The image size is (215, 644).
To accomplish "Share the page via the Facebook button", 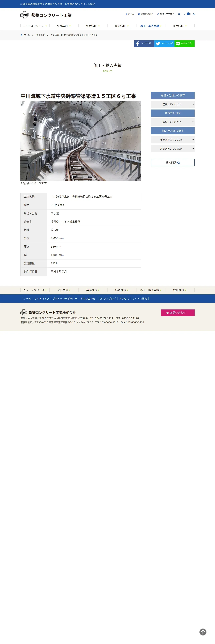I will (144, 43).
